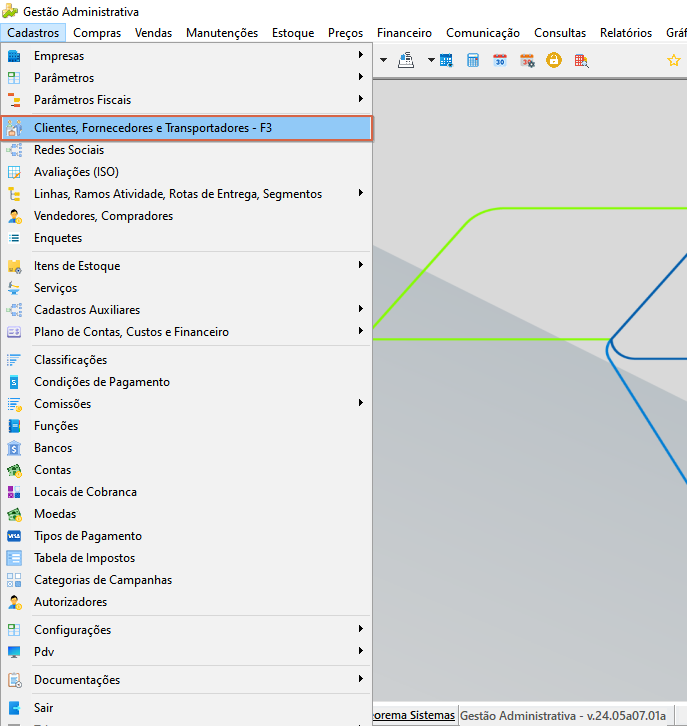Click the blue calendar grid toolbar icon
The width and height of the screenshot is (687, 726).
point(446,60)
